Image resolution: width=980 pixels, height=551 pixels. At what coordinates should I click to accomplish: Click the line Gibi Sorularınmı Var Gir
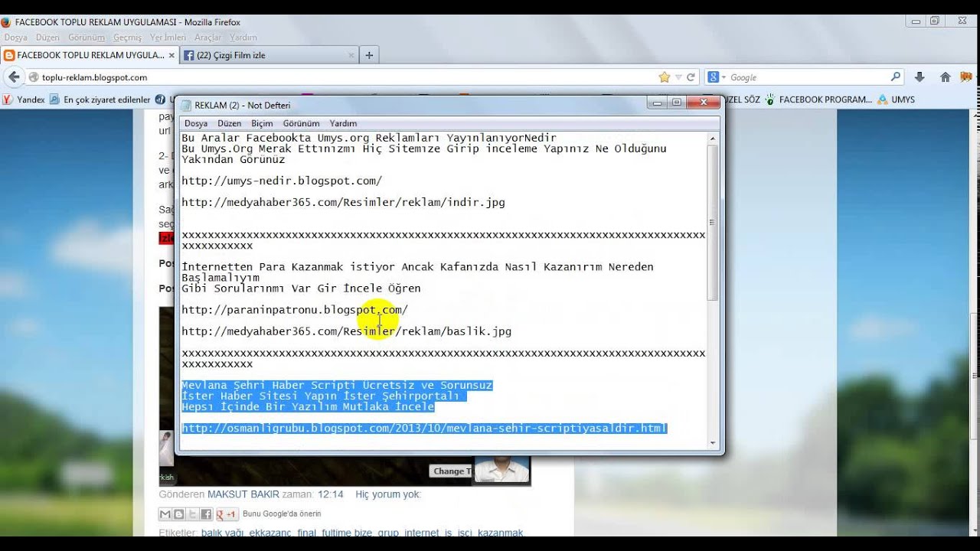click(x=301, y=289)
